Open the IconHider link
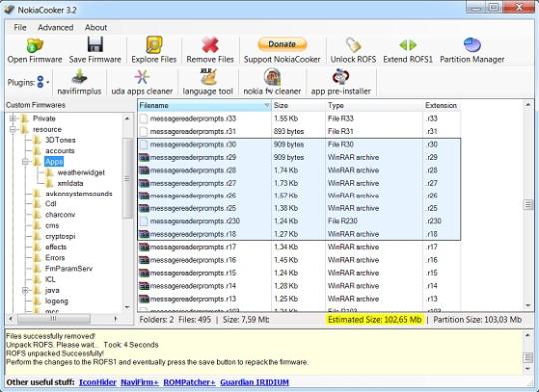This screenshot has width=539, height=392. click(x=97, y=382)
